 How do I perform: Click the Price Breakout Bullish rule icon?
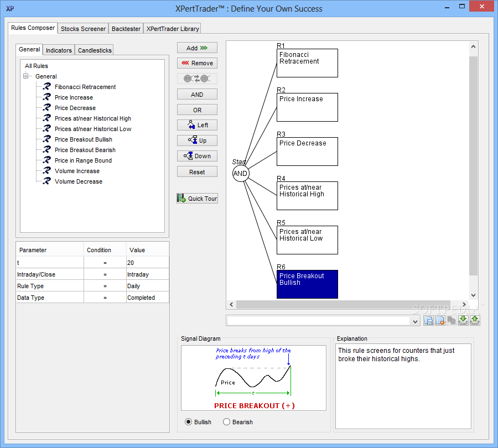(47, 139)
